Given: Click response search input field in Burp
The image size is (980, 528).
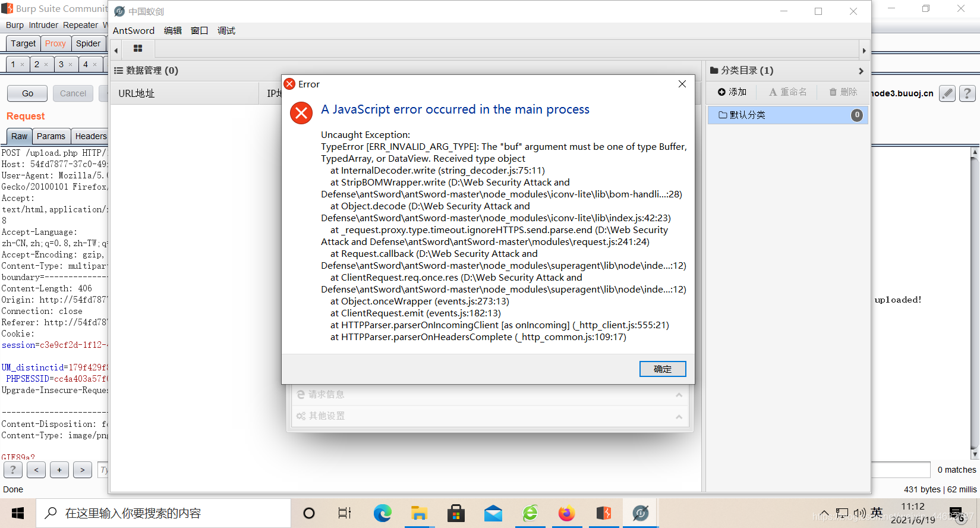Looking at the screenshot, I should click(x=901, y=470).
